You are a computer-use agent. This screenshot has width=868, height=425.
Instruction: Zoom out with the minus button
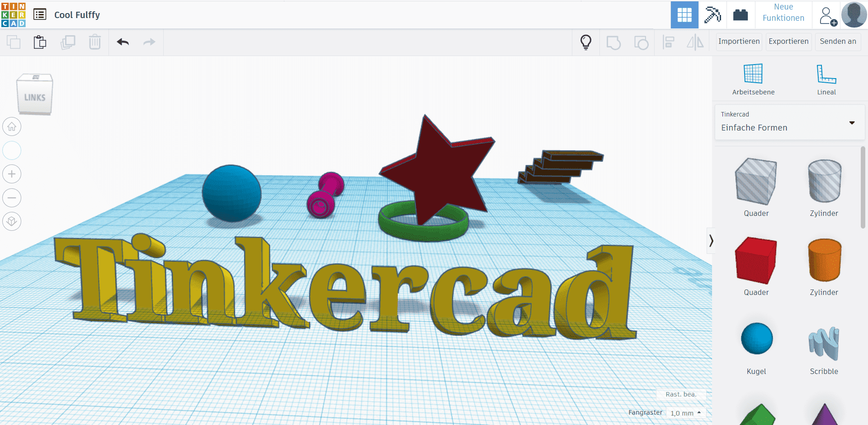click(x=12, y=198)
